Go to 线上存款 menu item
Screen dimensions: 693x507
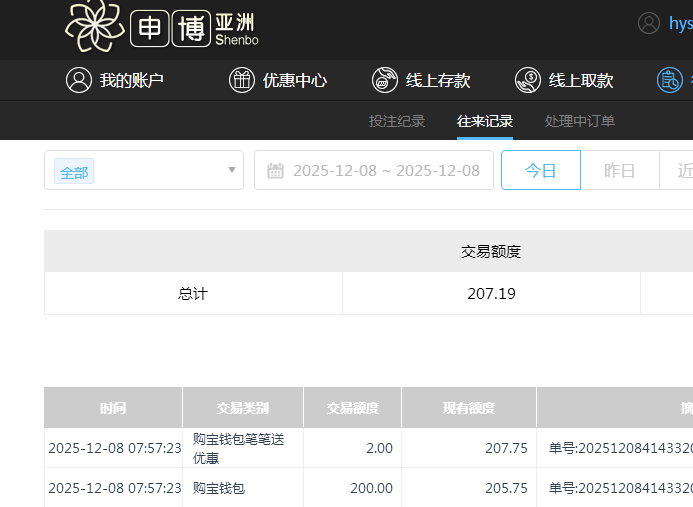click(438, 81)
